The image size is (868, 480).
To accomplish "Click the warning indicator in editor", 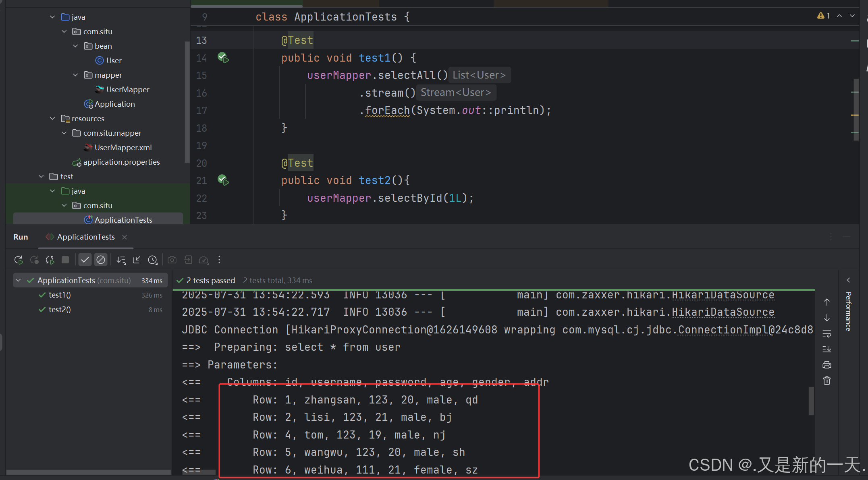I will (824, 16).
